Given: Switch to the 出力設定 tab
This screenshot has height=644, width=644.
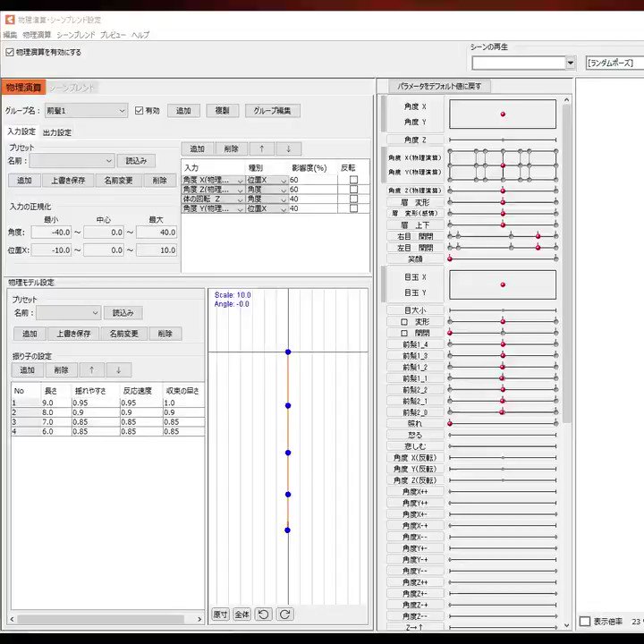Looking at the screenshot, I should pos(57,132).
